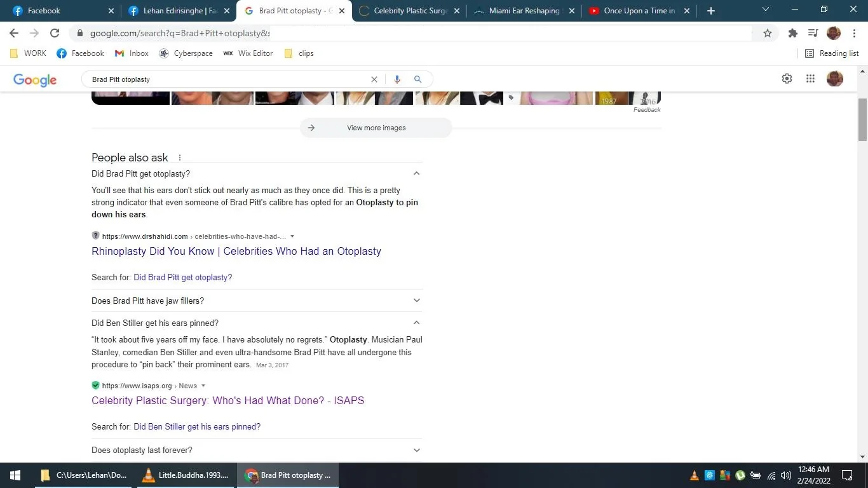Open the Facebook bookmark

pyautogui.click(x=80, y=53)
